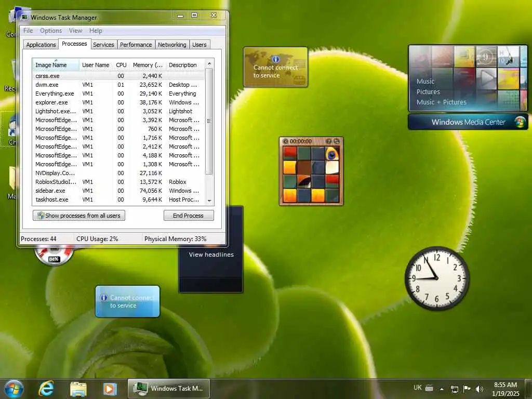This screenshot has height=399, width=532.
Task: Click Music + Pictures in Media Center gadget
Action: click(x=441, y=102)
